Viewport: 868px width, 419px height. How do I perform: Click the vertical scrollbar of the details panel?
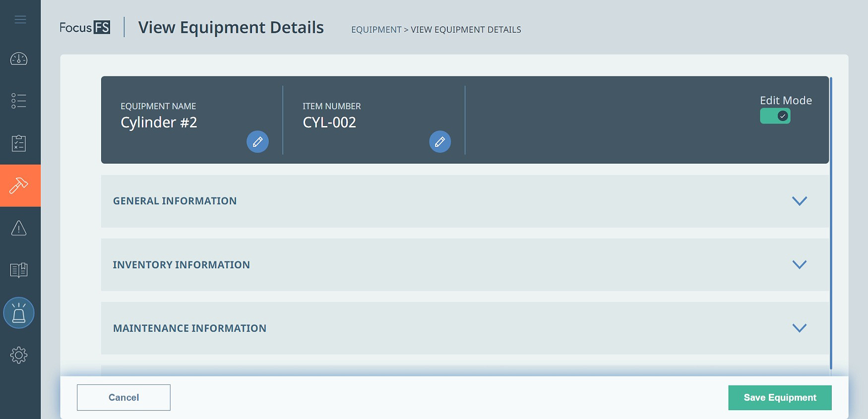click(x=831, y=223)
